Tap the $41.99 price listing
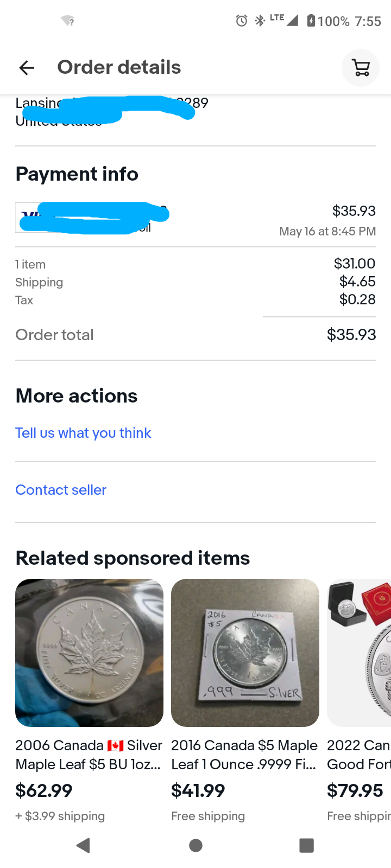Screen dimensions: 391x868 pyautogui.click(x=198, y=790)
